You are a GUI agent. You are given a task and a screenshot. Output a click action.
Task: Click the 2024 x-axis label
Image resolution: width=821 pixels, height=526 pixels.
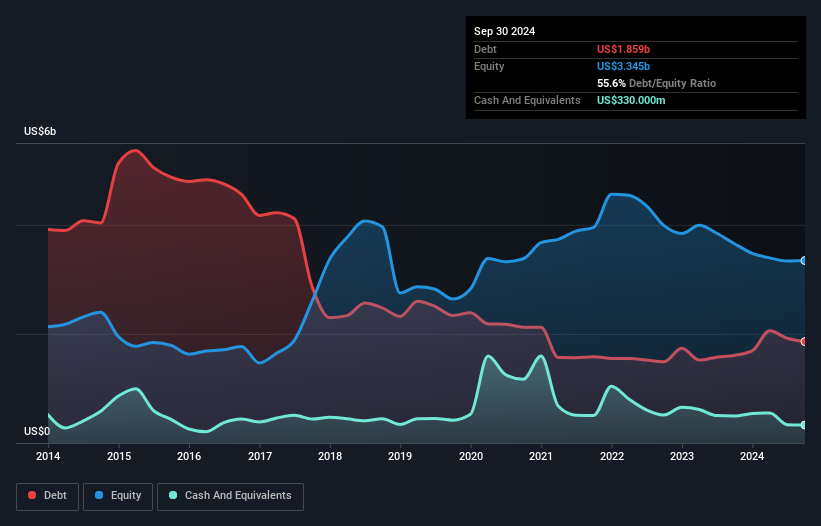tap(752, 456)
